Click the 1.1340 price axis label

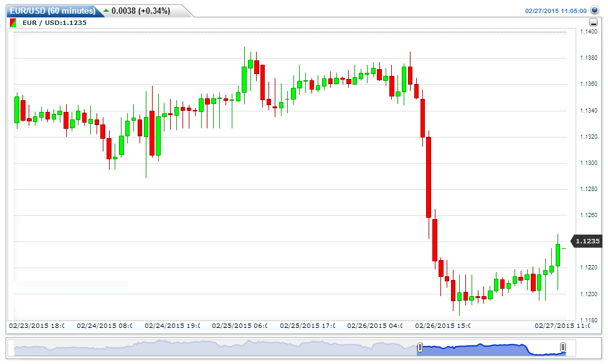589,111
